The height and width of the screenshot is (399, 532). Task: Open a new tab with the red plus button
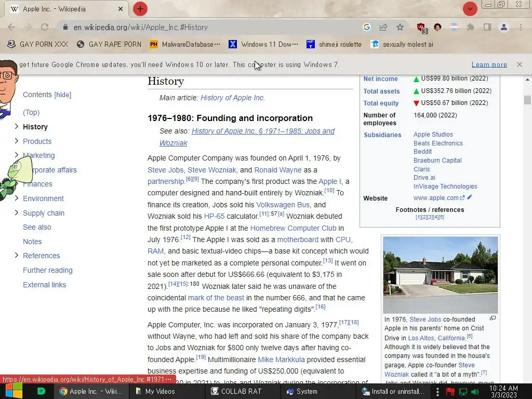(x=140, y=9)
